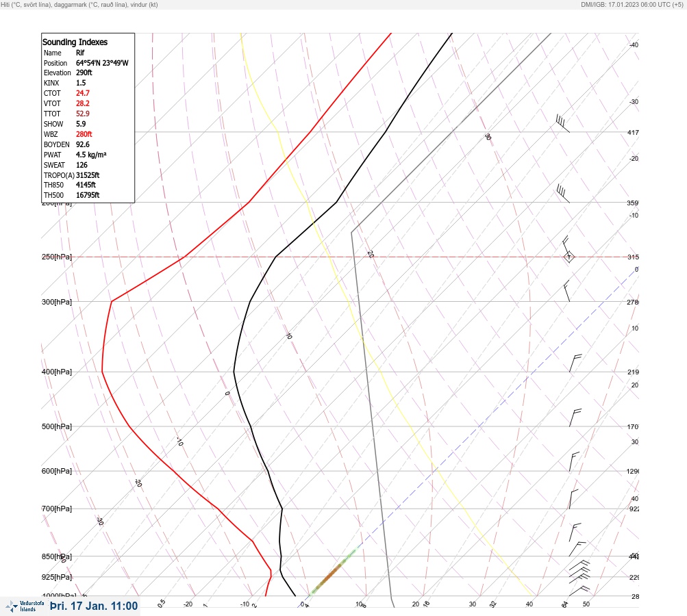This screenshot has height=616, width=687.
Task: Select the wind barb at 300hPa level
Action: tap(566, 291)
